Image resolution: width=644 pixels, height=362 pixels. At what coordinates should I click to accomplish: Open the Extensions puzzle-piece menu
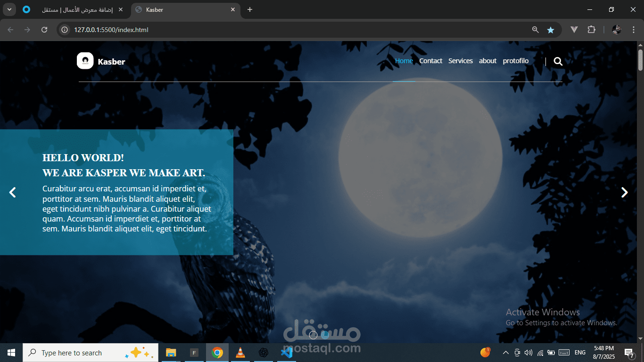coord(591,30)
